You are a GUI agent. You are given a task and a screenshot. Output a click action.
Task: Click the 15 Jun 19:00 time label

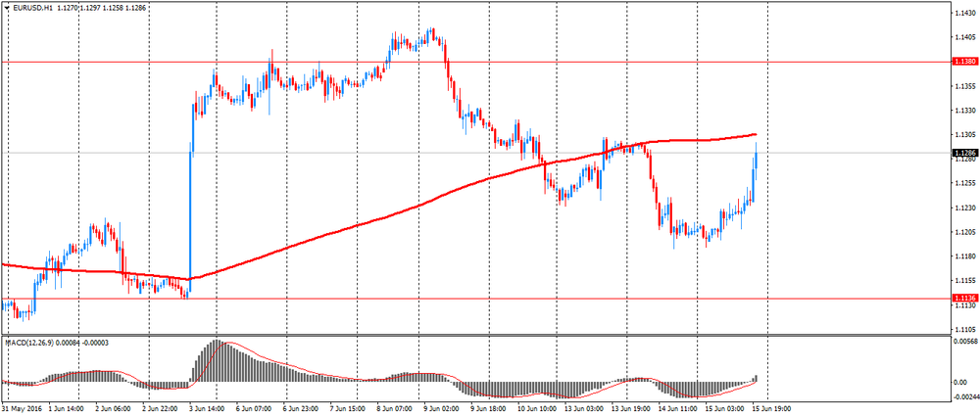click(x=770, y=409)
